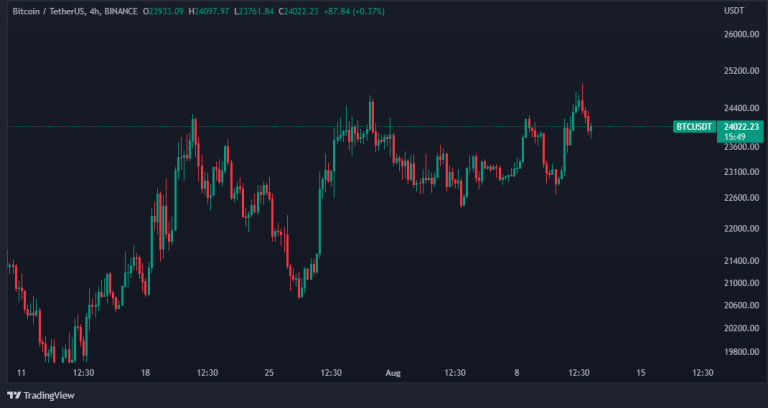Click the low value 23761.84
Image resolution: width=768 pixels, height=408 pixels.
256,11
